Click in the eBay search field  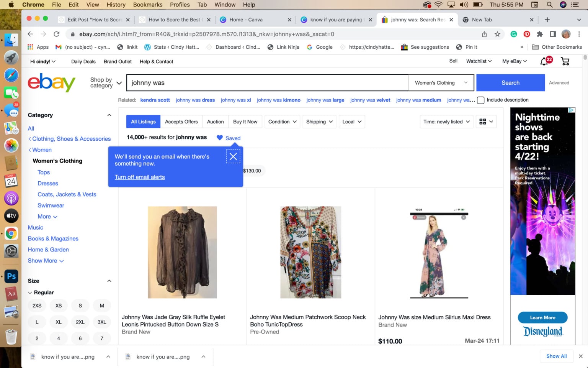267,83
